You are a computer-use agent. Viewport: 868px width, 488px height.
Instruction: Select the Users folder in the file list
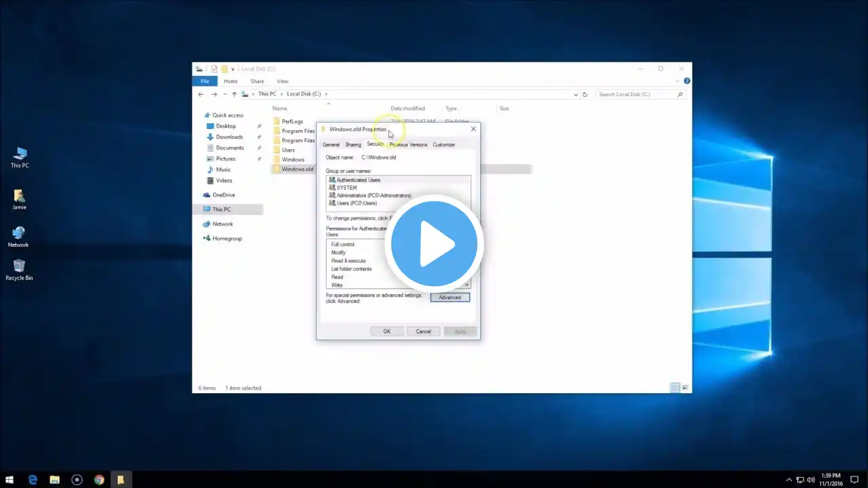tap(288, 150)
